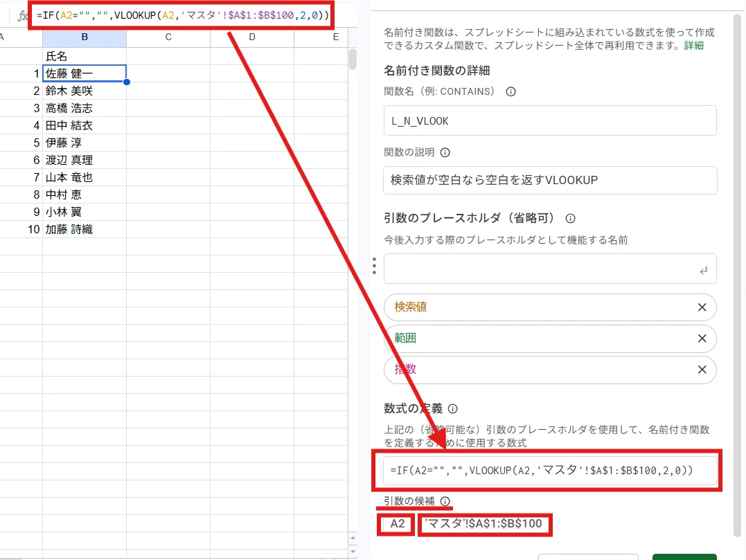Edit the function description field
Image resolution: width=746 pixels, height=560 pixels.
[x=550, y=180]
